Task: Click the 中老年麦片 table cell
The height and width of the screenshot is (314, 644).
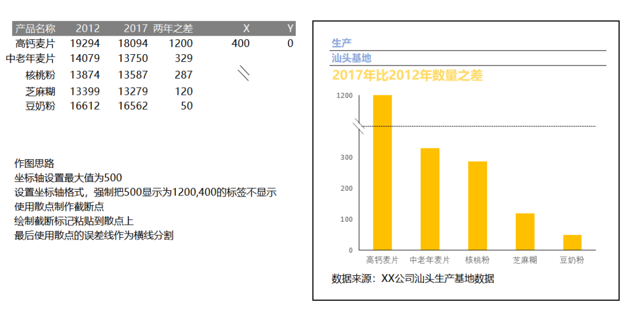Action: (30, 59)
